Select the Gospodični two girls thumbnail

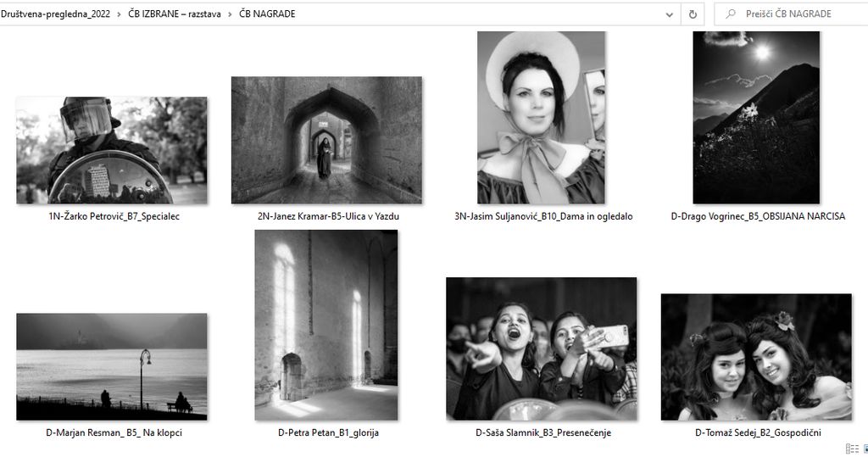tap(756, 357)
